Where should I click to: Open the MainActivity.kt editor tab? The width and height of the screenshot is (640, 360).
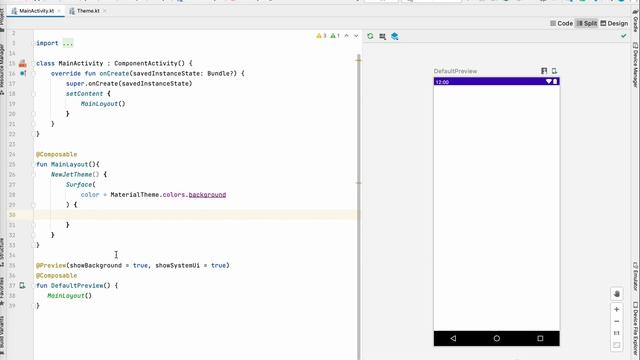[36, 11]
